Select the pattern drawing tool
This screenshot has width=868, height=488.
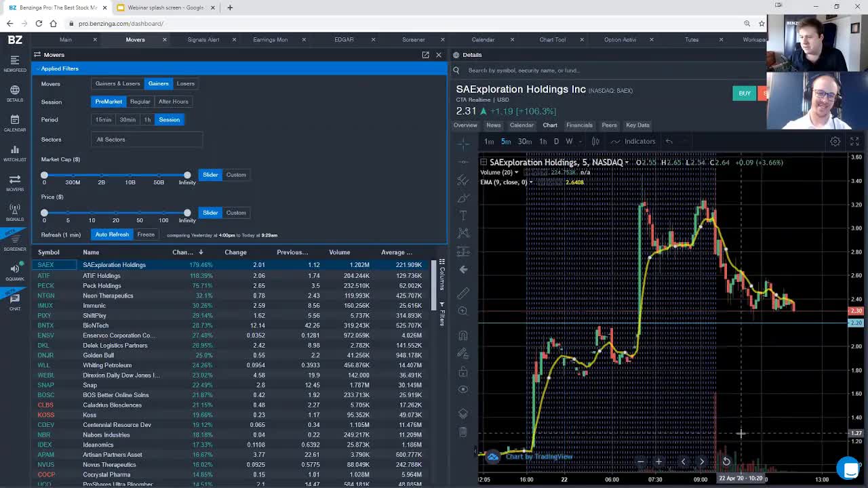click(463, 233)
